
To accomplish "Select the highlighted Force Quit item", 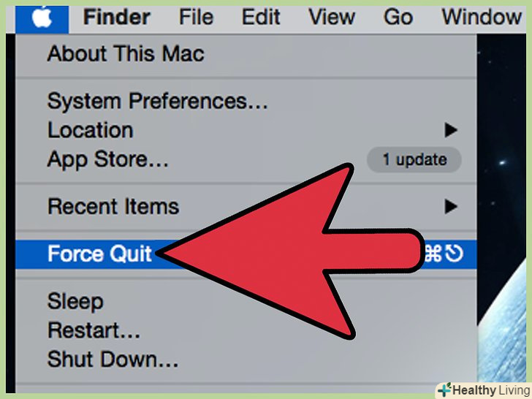I will click(x=246, y=254).
